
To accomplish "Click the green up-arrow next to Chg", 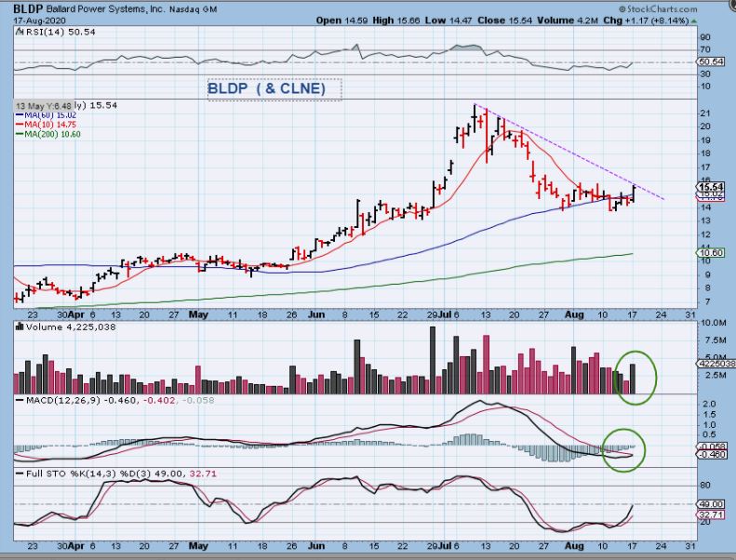I will (x=694, y=21).
